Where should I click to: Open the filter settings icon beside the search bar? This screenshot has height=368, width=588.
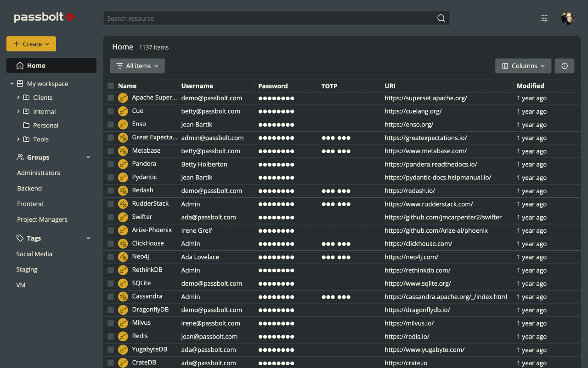(544, 18)
